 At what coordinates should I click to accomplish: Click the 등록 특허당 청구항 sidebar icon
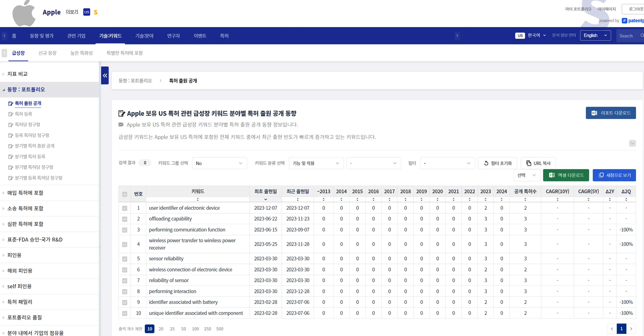[11, 135]
